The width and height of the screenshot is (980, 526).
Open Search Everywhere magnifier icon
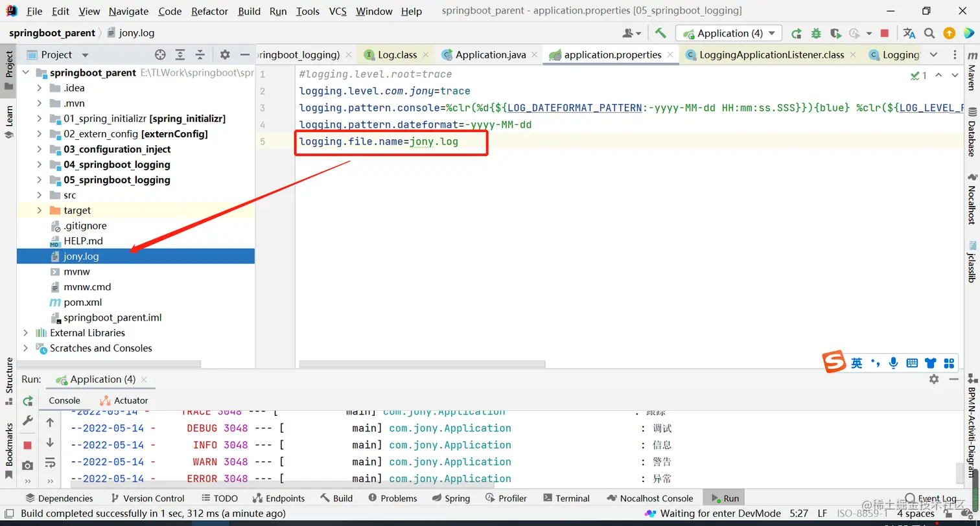929,33
